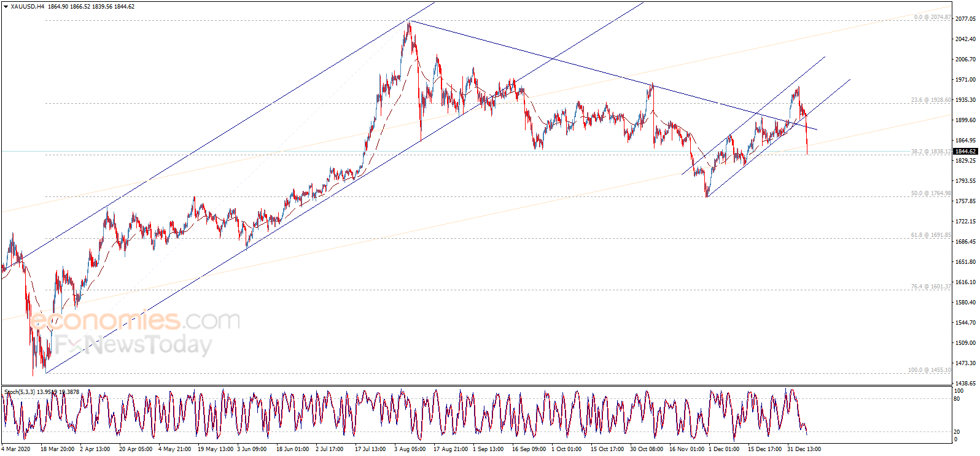Viewport: 980px width, 456px height.
Task: Click the 3 Jun 09:00 time label
Action: click(252, 449)
